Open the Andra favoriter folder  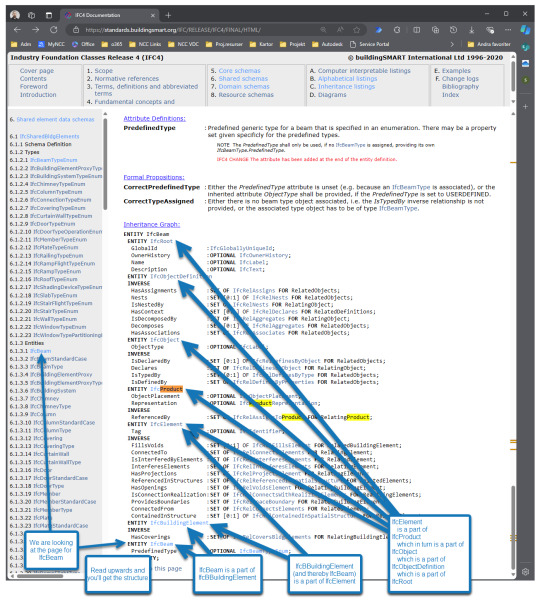[489, 44]
